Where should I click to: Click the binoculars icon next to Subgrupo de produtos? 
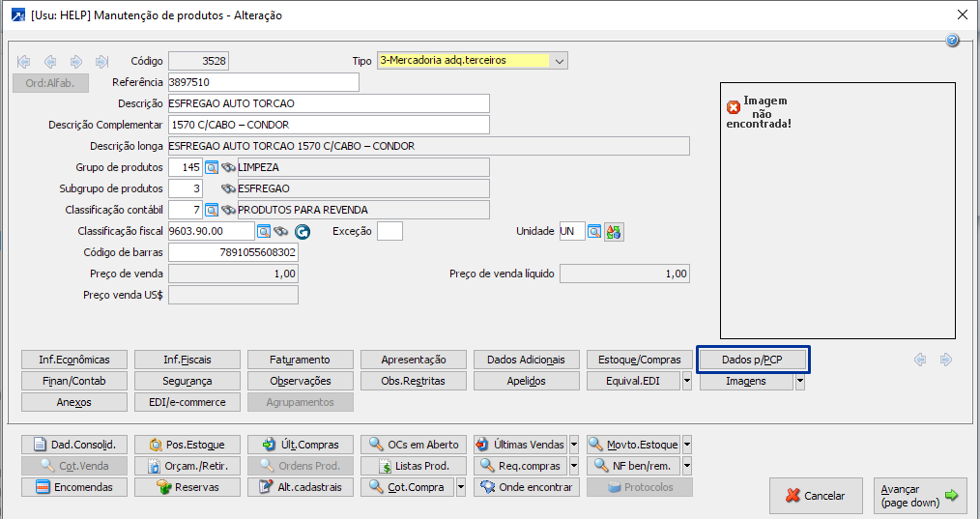click(228, 188)
